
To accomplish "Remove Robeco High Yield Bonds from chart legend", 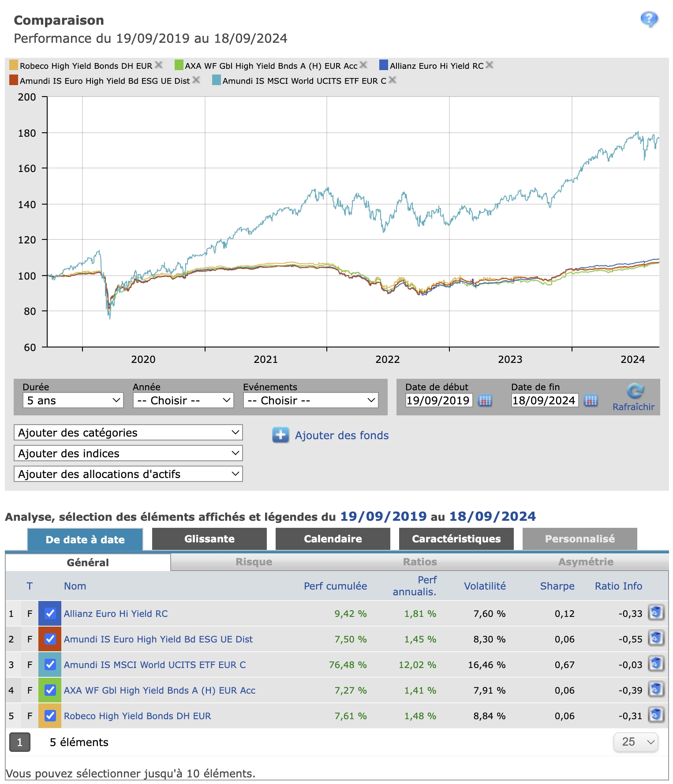I will pyautogui.click(x=159, y=65).
